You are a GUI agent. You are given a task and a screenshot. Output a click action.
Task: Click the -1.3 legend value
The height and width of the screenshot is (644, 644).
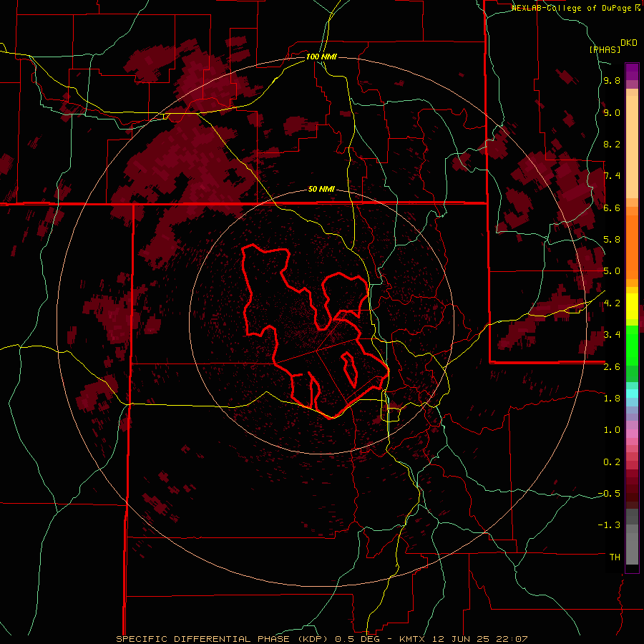(609, 525)
